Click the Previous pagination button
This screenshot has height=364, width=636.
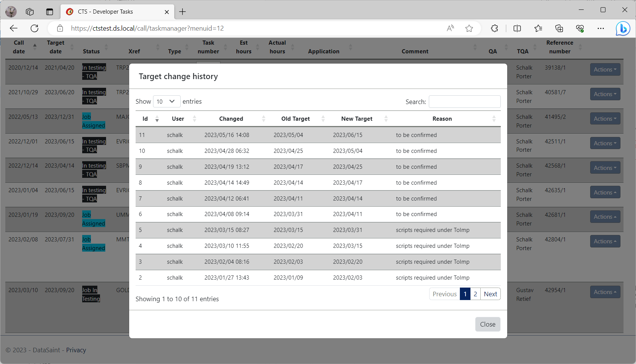pyautogui.click(x=445, y=294)
